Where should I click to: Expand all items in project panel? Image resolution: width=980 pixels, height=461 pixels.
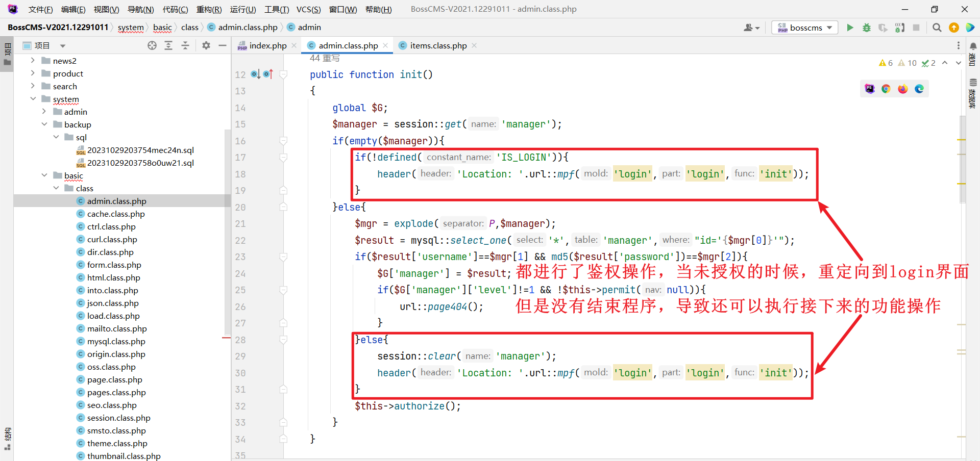(x=168, y=45)
